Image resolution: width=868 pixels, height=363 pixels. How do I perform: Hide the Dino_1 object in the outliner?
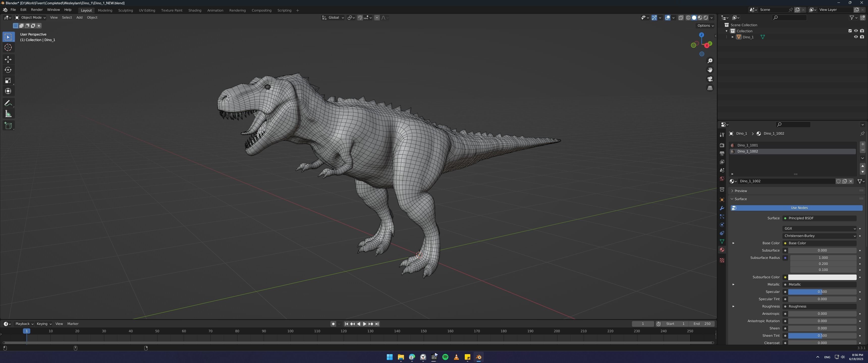coord(856,37)
